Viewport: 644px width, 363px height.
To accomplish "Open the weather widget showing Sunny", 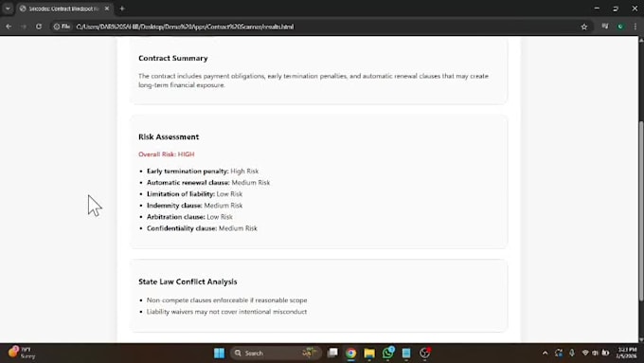I will [23, 353].
